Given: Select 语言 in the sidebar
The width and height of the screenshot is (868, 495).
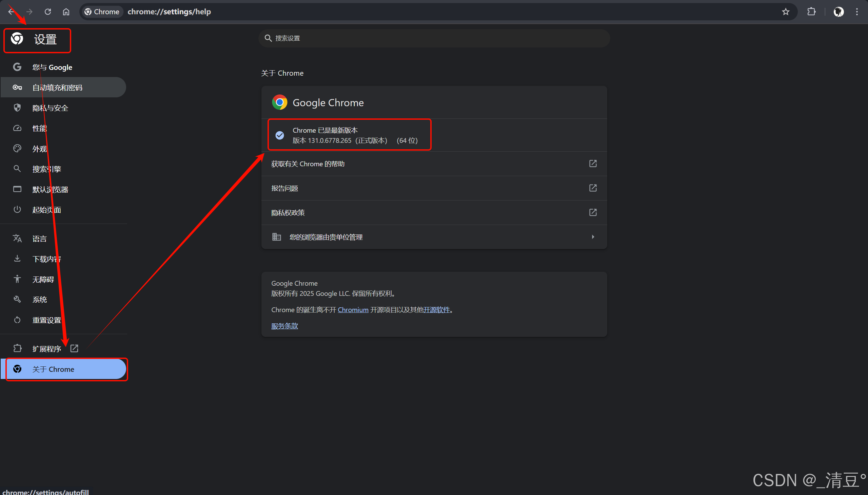Looking at the screenshot, I should (63, 239).
